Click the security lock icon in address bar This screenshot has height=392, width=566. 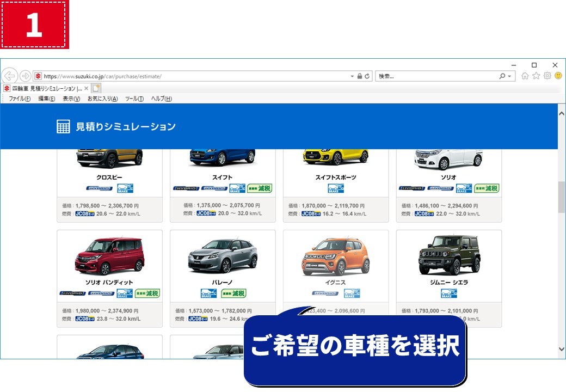click(x=360, y=76)
